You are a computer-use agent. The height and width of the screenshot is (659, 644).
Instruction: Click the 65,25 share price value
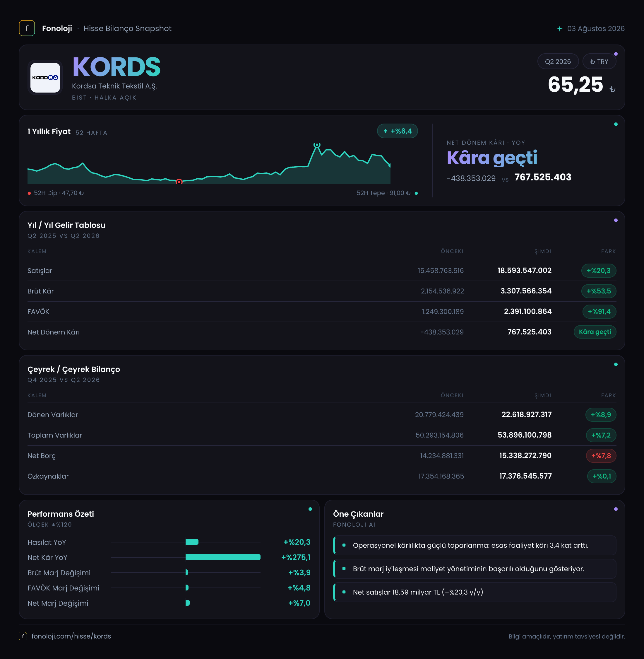click(x=575, y=84)
